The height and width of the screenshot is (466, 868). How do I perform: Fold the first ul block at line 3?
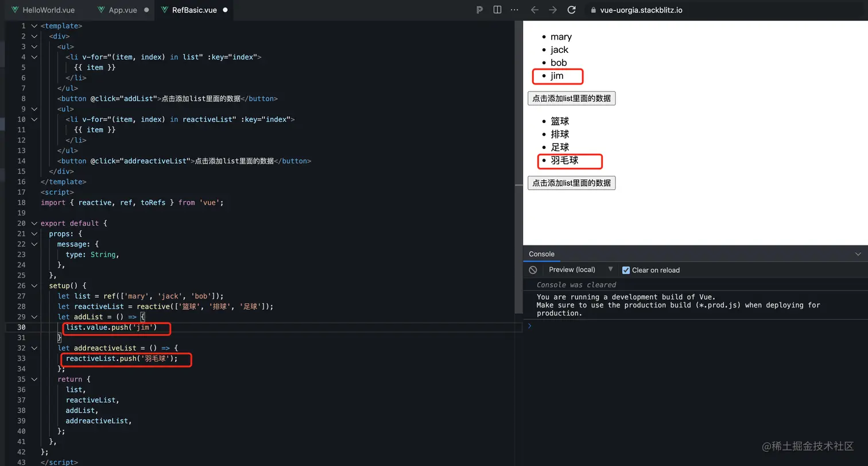34,47
